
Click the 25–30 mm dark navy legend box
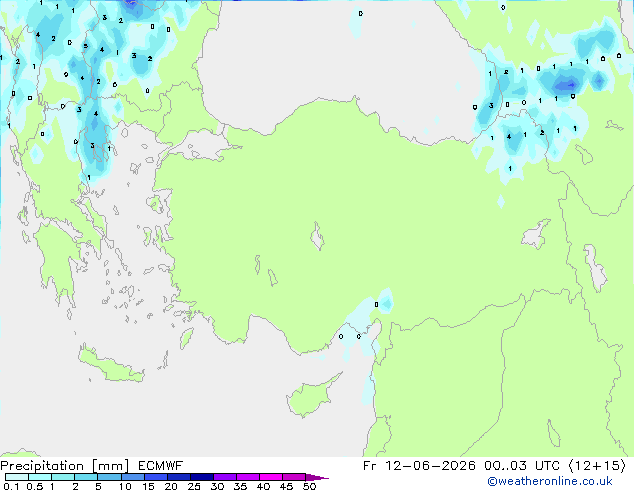click(x=202, y=477)
